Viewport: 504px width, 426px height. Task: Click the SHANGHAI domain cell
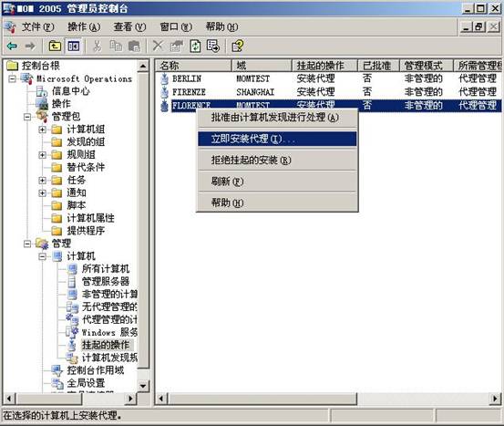[255, 92]
